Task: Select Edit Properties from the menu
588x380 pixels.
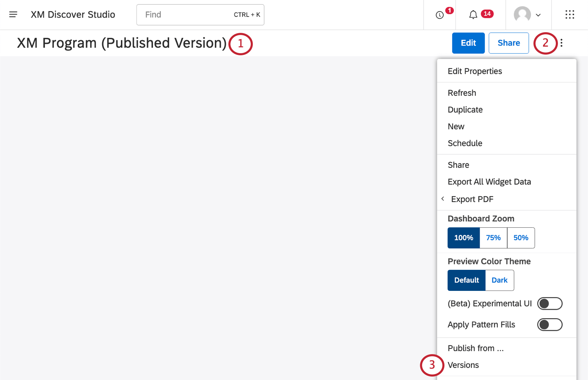Action: pyautogui.click(x=475, y=71)
